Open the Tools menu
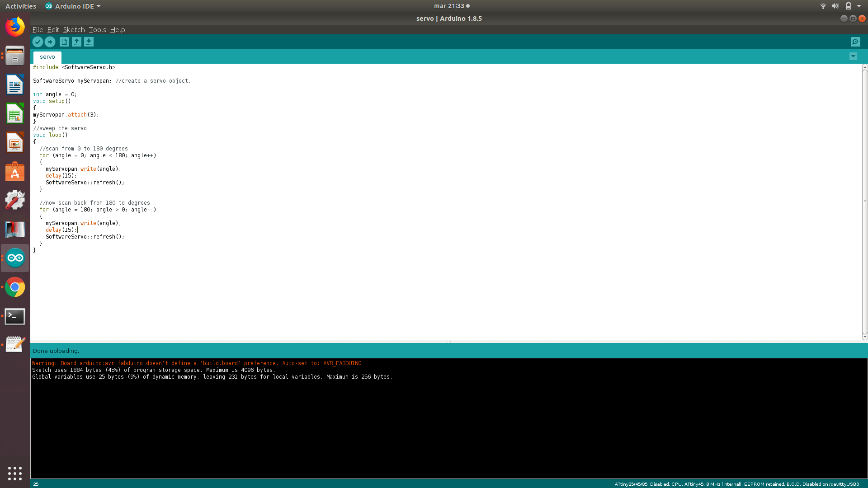The width and height of the screenshot is (868, 488). [x=97, y=30]
